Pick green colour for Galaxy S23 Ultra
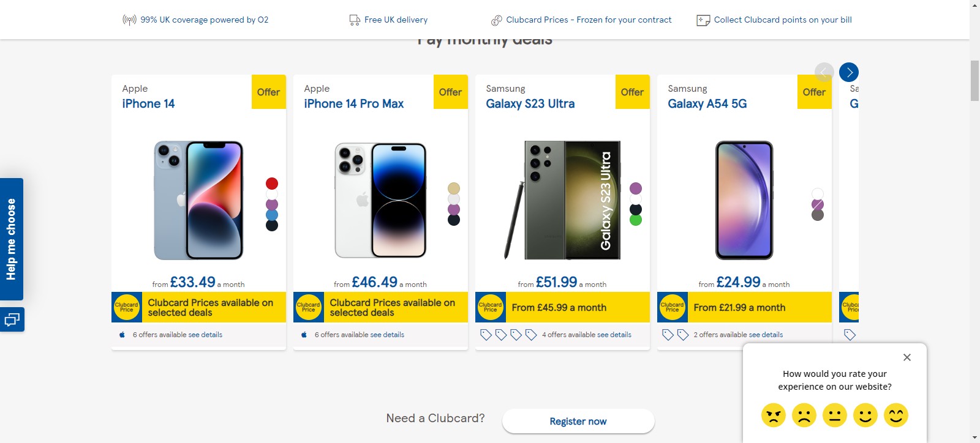Image resolution: width=980 pixels, height=443 pixels. (x=636, y=220)
